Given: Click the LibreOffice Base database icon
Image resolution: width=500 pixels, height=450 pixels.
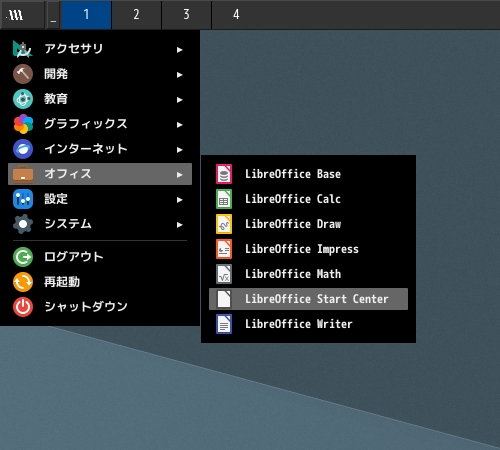Looking at the screenshot, I should click(224, 174).
